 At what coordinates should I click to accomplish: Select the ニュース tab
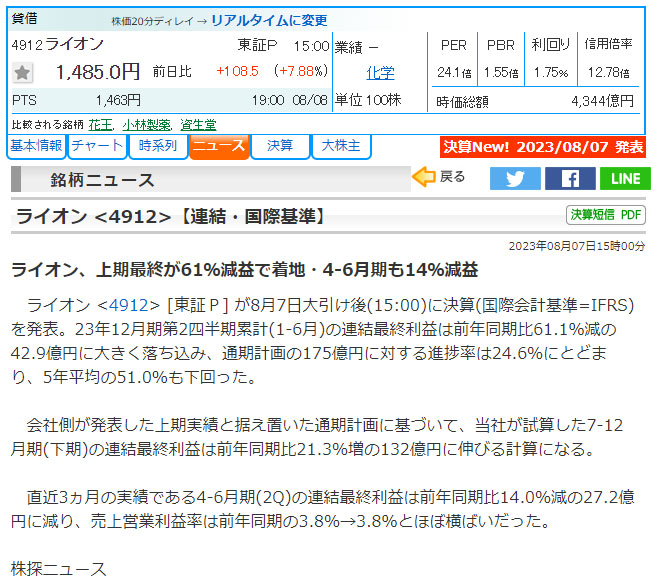(x=218, y=146)
